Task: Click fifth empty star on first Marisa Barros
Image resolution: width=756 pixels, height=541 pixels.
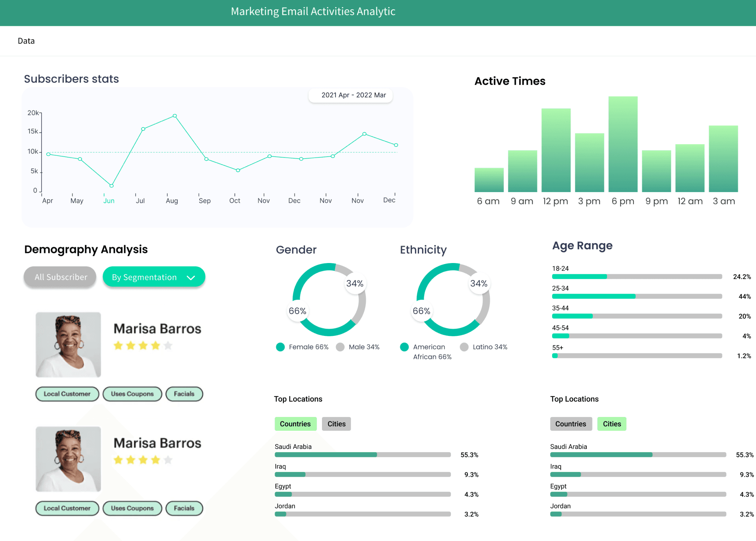Action: click(168, 346)
